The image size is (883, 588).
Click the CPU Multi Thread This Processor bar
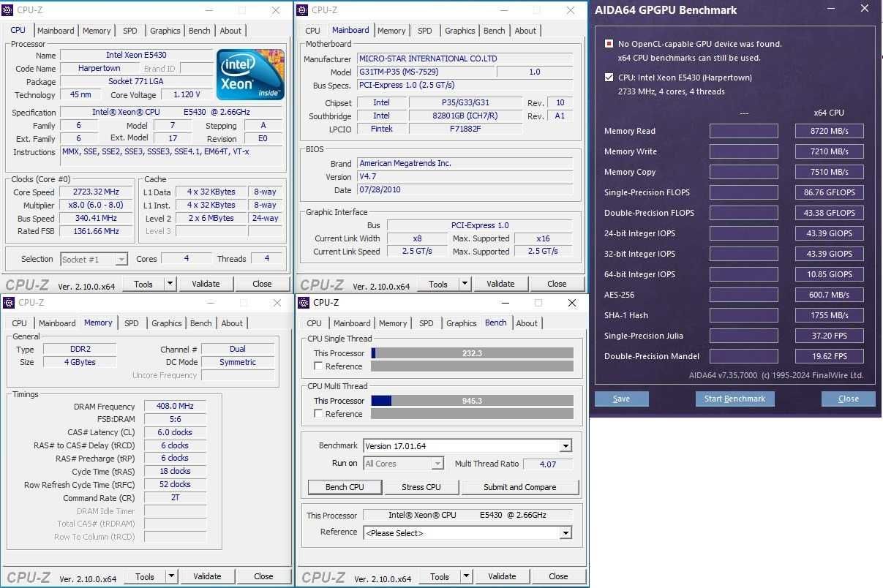click(x=472, y=401)
